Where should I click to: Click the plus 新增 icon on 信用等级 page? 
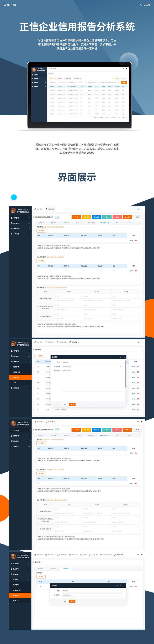(38, 356)
